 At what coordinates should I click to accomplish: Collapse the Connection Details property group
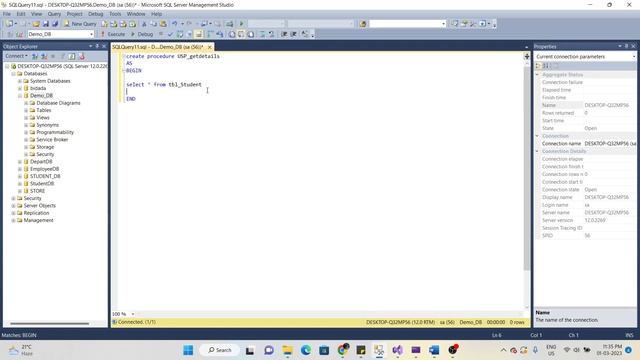(538, 151)
